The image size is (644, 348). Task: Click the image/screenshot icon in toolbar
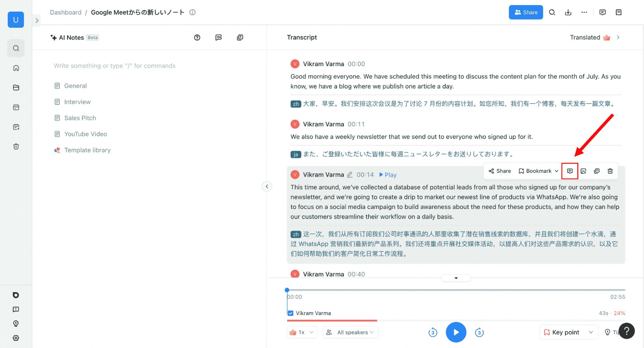click(583, 171)
